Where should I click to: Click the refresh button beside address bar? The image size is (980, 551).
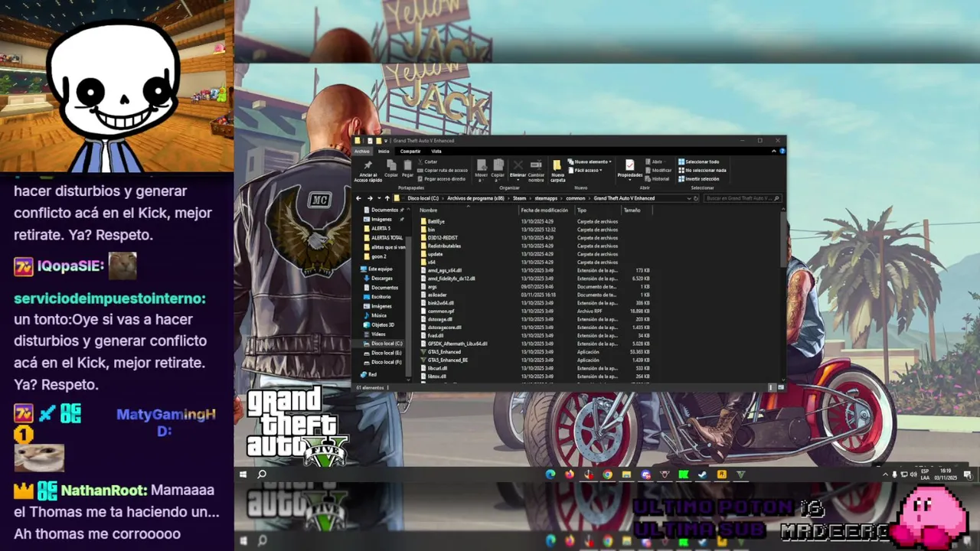(x=696, y=198)
